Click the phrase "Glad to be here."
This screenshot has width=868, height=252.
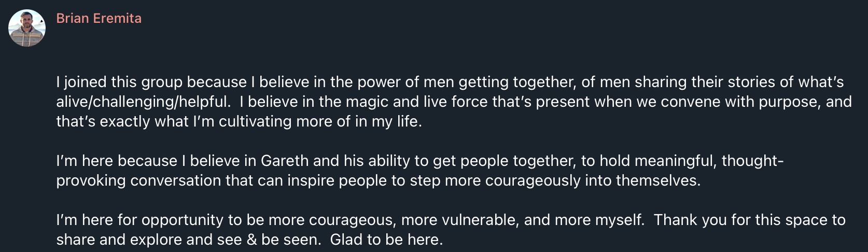click(x=386, y=240)
